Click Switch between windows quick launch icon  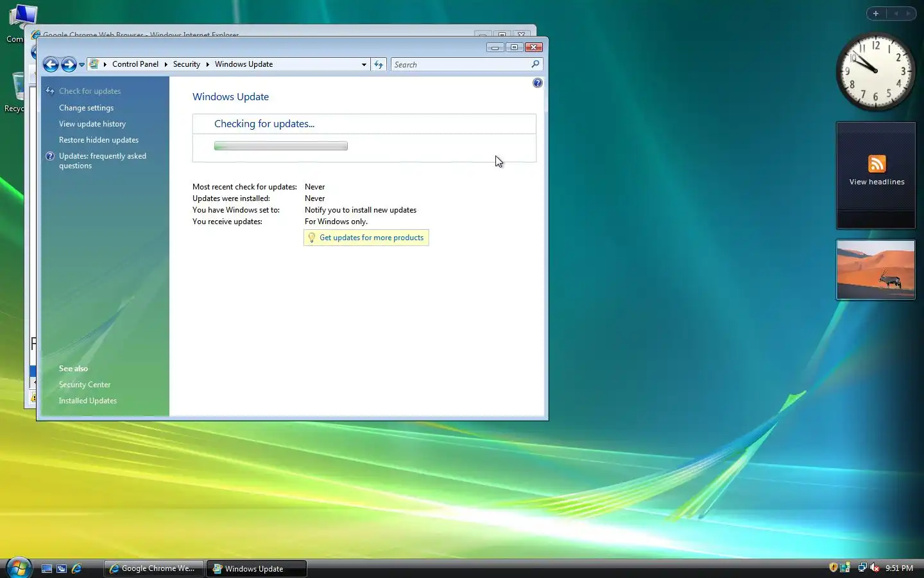62,568
